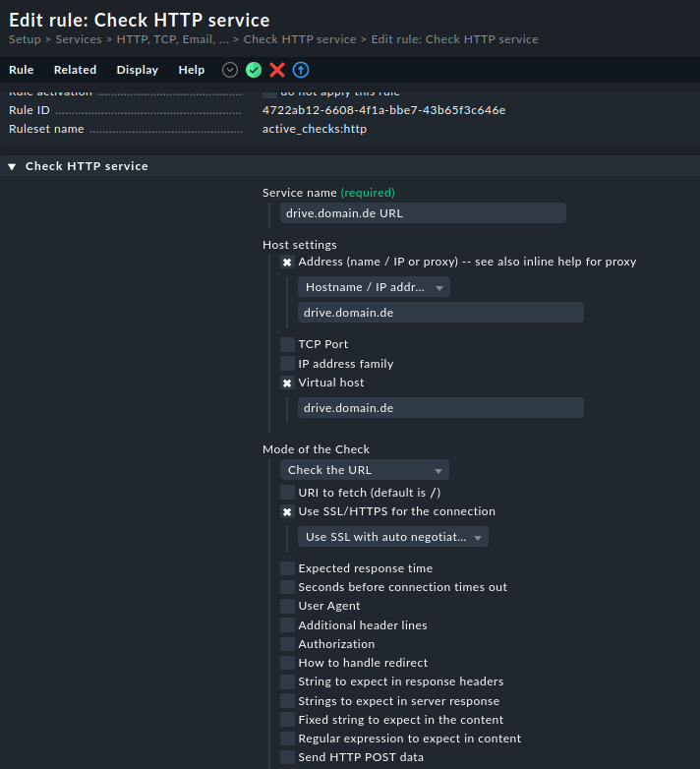Viewport: 700px width, 769px height.
Task: Click the red X abort icon
Action: [x=277, y=70]
